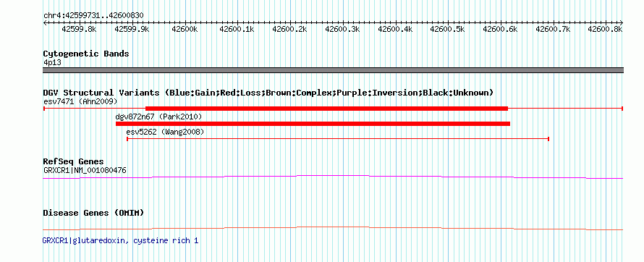The height and width of the screenshot is (262, 644).
Task: Click the RefSeq Genes track title
Action: point(74,161)
